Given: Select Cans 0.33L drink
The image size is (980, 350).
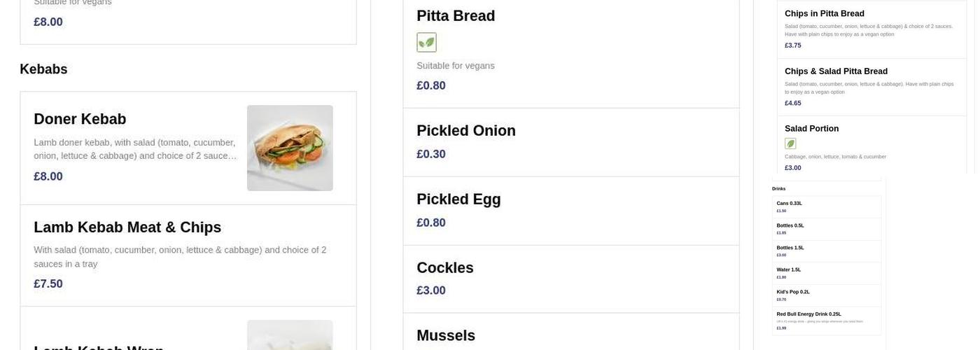Looking at the screenshot, I should click(790, 204).
